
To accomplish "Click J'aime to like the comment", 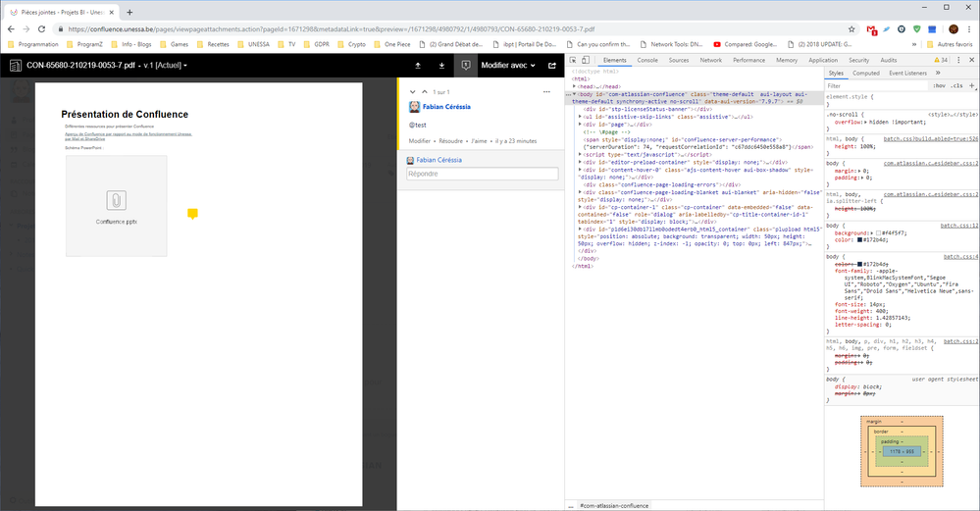I will click(480, 141).
